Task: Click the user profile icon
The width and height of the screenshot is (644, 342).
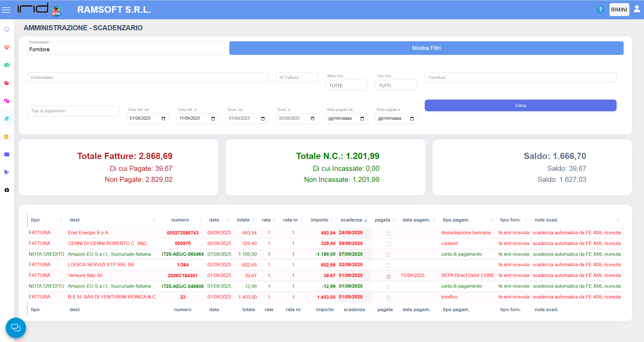Action: tap(637, 9)
